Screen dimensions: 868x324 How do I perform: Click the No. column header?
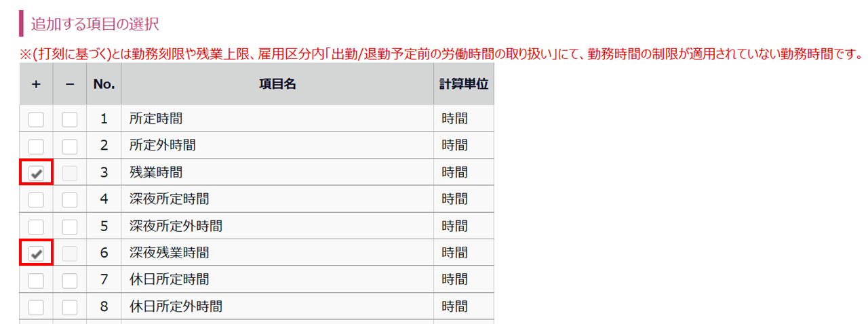[x=104, y=85]
